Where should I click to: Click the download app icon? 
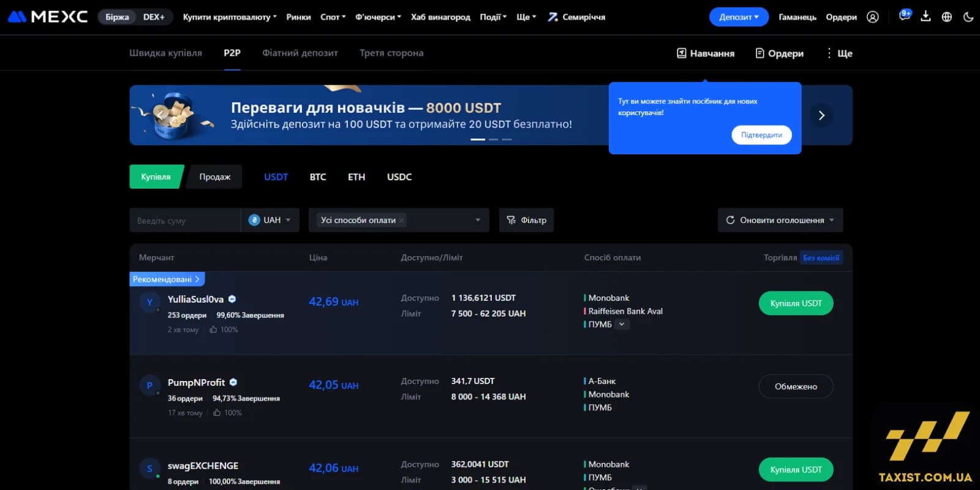[925, 17]
